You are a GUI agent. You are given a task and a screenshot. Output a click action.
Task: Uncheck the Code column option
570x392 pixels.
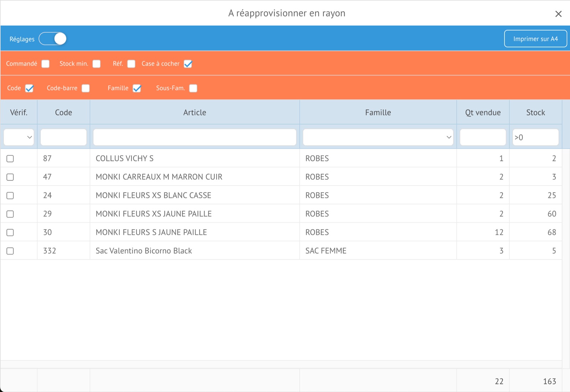pos(29,88)
